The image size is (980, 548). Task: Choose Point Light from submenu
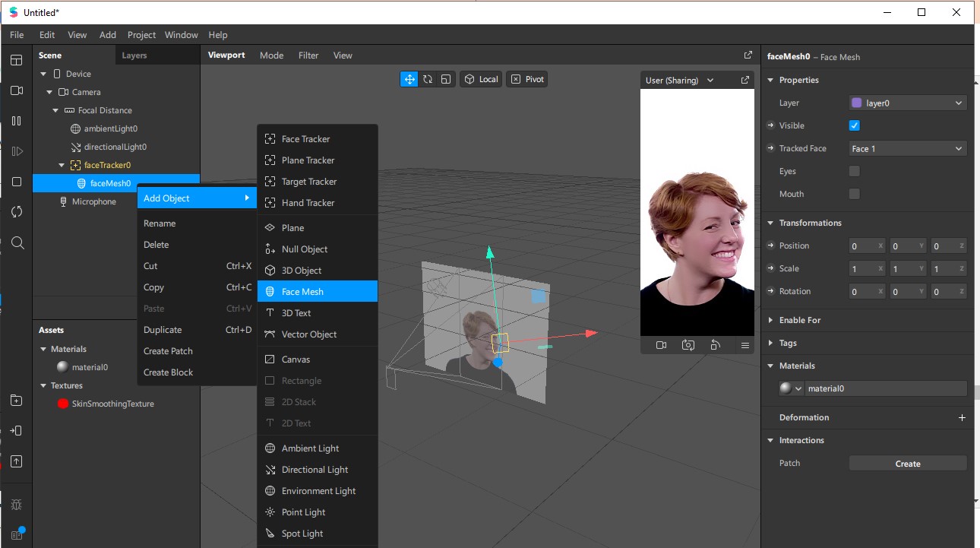point(318,512)
